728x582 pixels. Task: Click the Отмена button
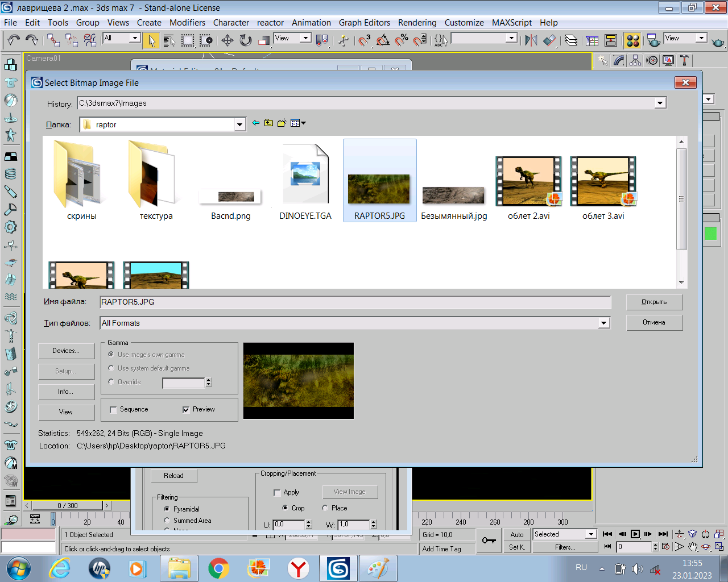(x=654, y=323)
